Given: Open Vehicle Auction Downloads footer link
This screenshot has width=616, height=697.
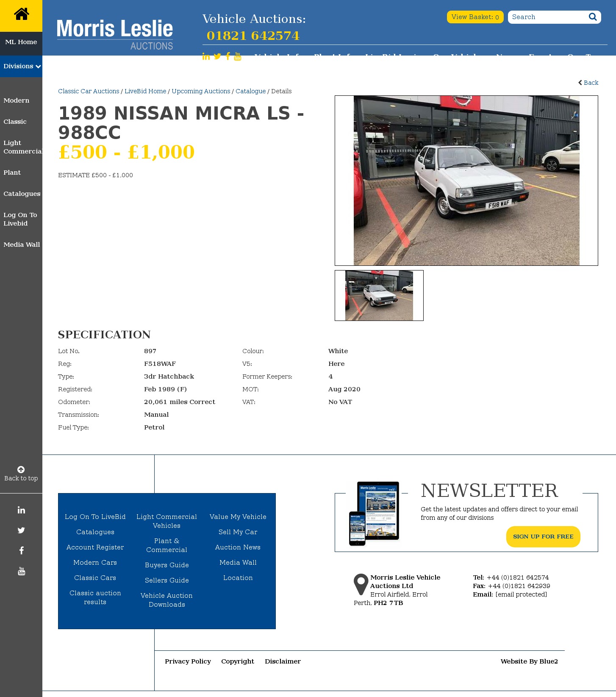Looking at the screenshot, I should (167, 600).
